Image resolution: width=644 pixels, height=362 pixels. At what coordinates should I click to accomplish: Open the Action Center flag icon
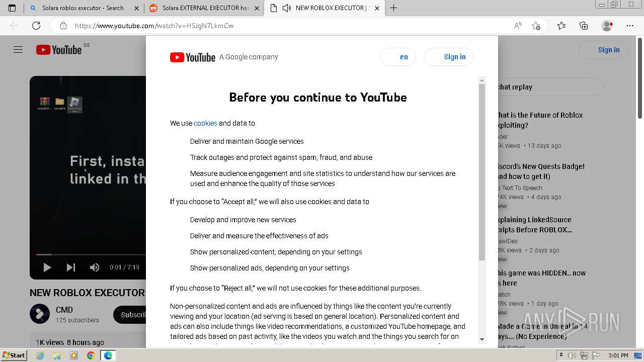pos(596,355)
